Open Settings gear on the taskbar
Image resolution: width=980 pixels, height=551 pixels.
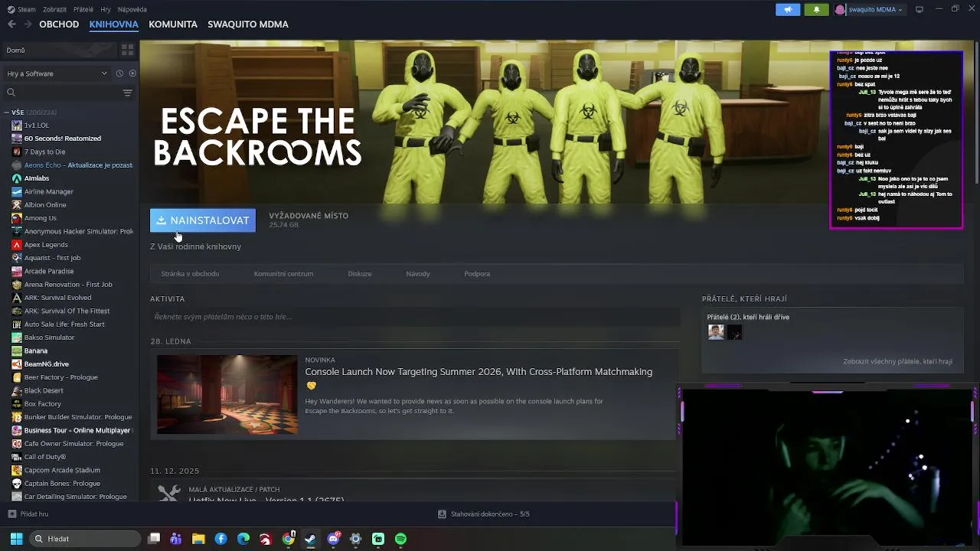click(x=355, y=539)
